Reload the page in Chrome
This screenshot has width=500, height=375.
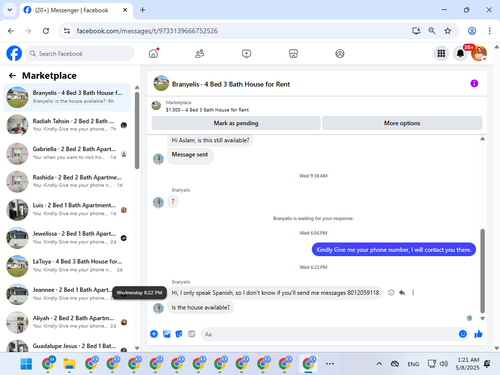[46, 31]
